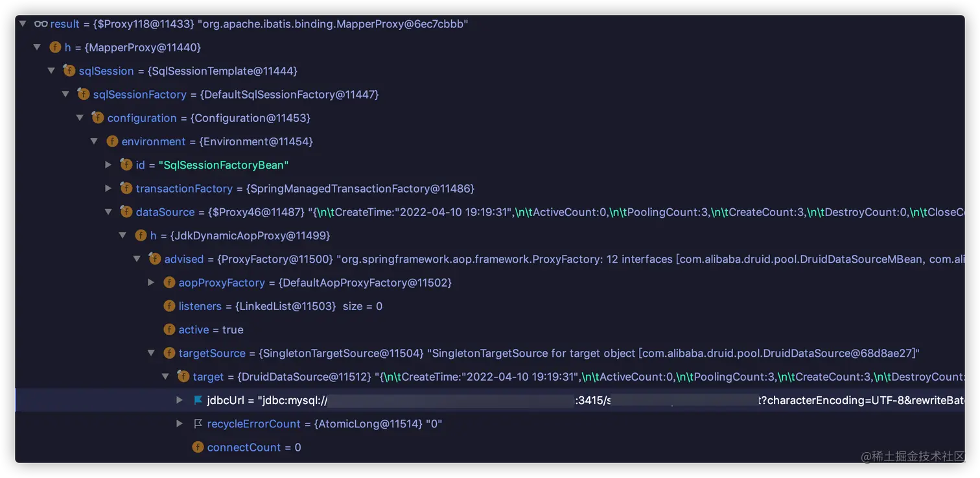Select the SqlSessionTemplate@11444 value
980x478 pixels.
click(222, 71)
